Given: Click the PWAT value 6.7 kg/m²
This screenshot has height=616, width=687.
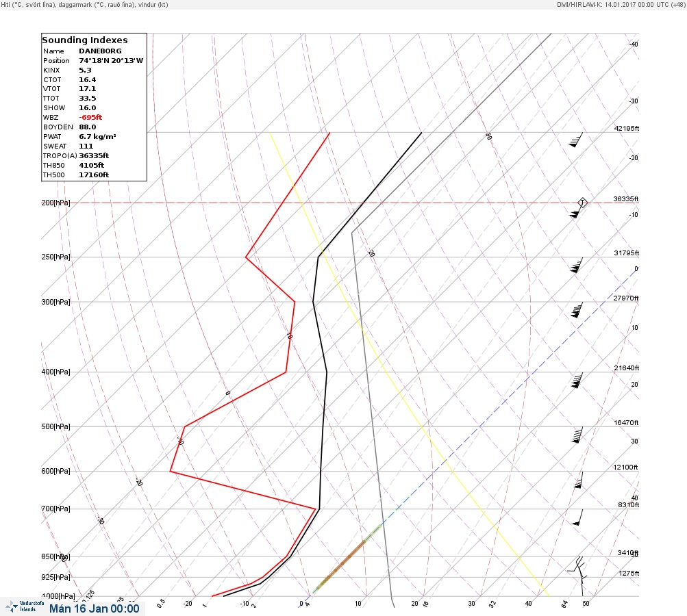Looking at the screenshot, I should (98, 137).
